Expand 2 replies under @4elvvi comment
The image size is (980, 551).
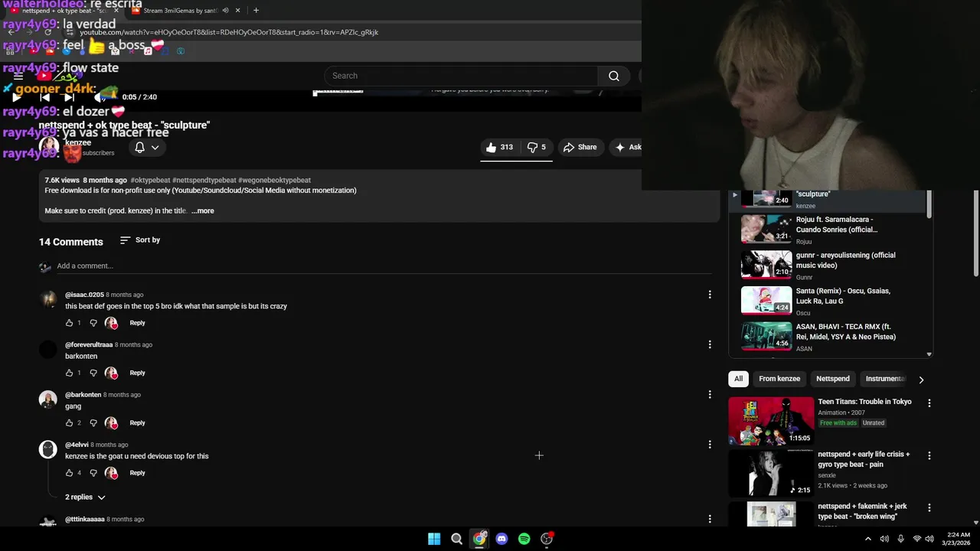click(x=85, y=497)
